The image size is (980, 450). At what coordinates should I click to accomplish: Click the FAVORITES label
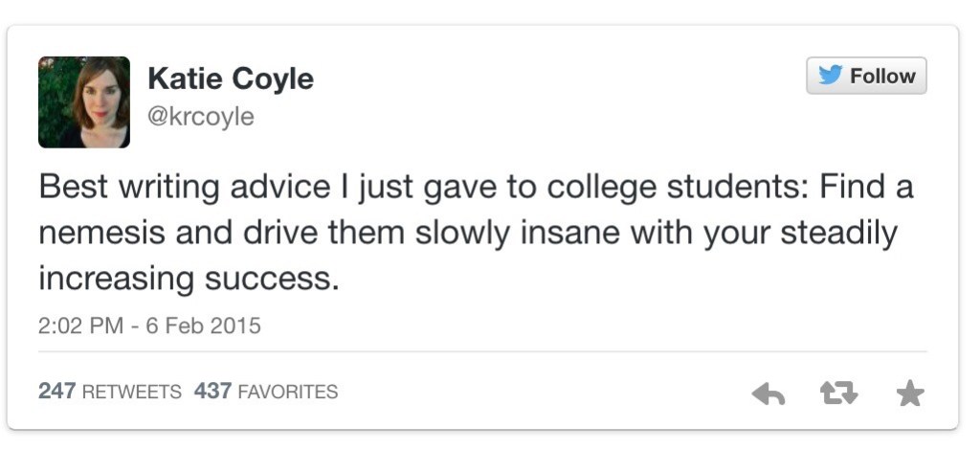click(287, 392)
